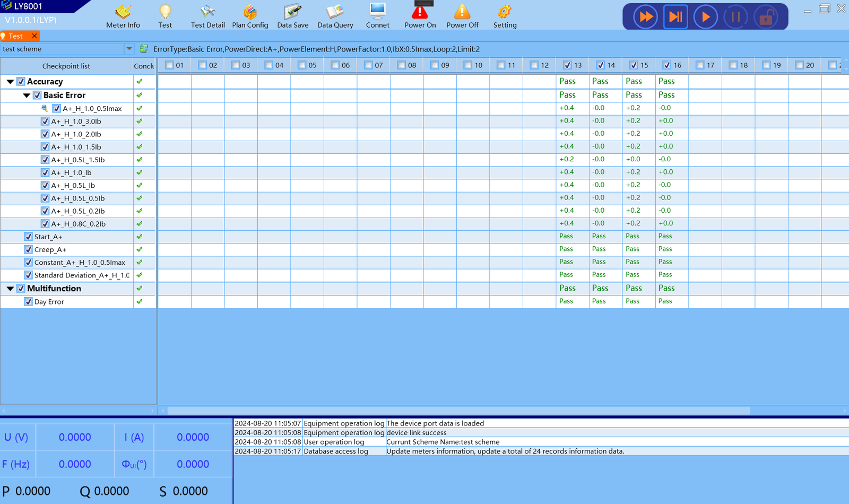Collapse the Multifunction tree node

pyautogui.click(x=10, y=289)
